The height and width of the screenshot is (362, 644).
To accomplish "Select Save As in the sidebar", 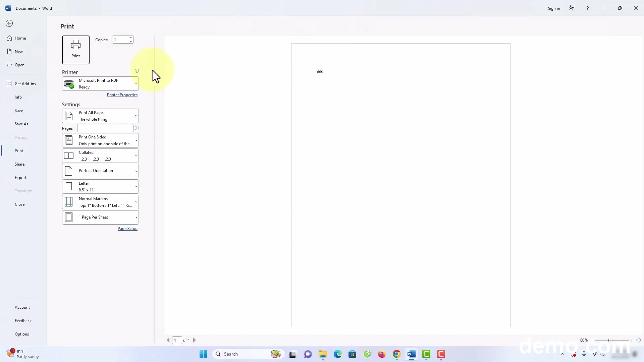I will coord(21,124).
